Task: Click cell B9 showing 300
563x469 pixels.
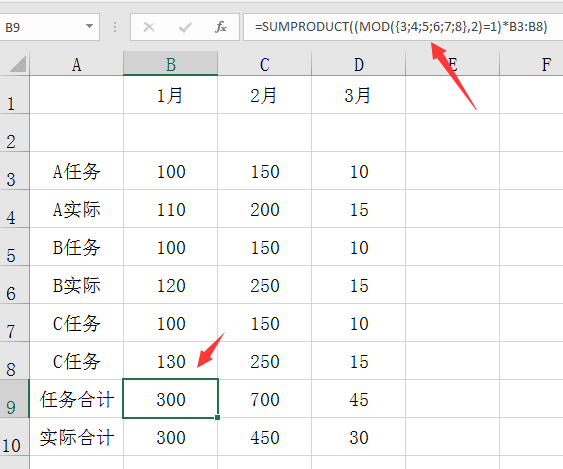Action: tap(171, 399)
